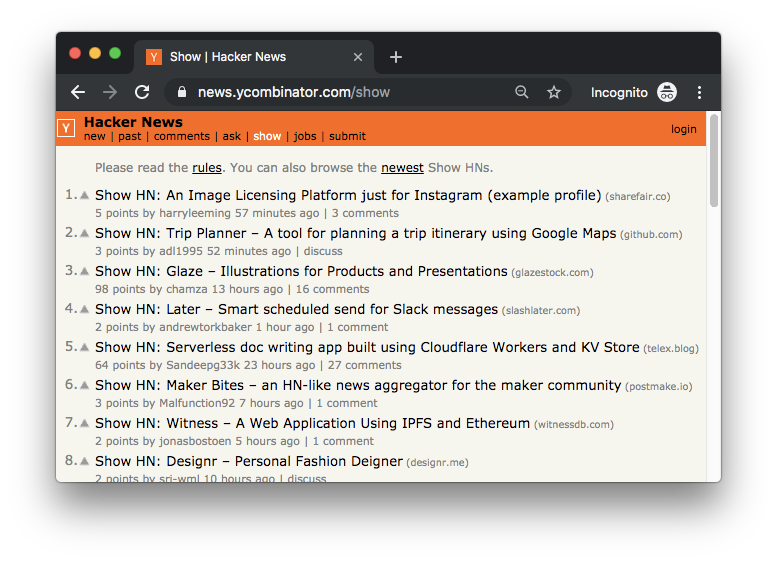Click the browser back arrow
The height and width of the screenshot is (562, 777).
(x=78, y=92)
